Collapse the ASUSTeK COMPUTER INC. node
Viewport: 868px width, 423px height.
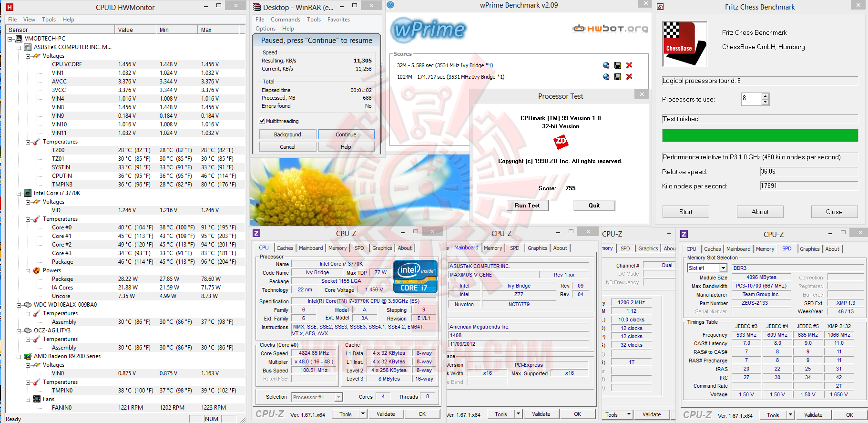coord(19,47)
